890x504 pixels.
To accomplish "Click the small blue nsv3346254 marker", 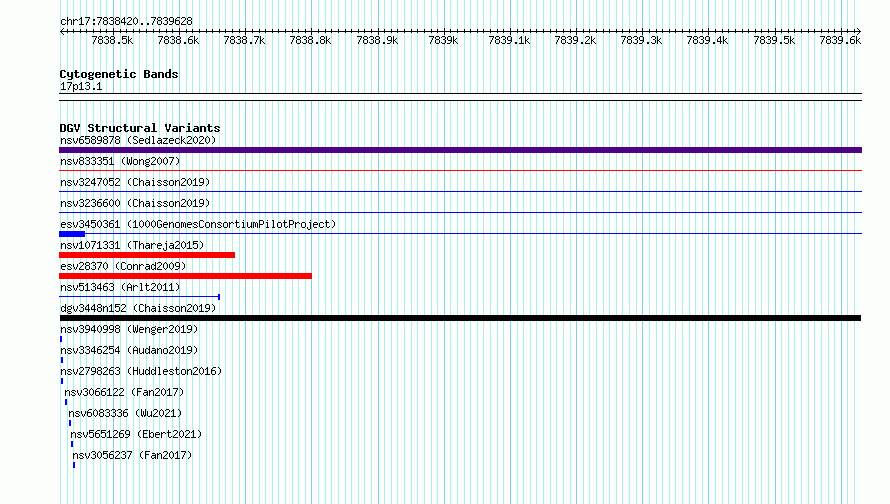I will coord(62,360).
